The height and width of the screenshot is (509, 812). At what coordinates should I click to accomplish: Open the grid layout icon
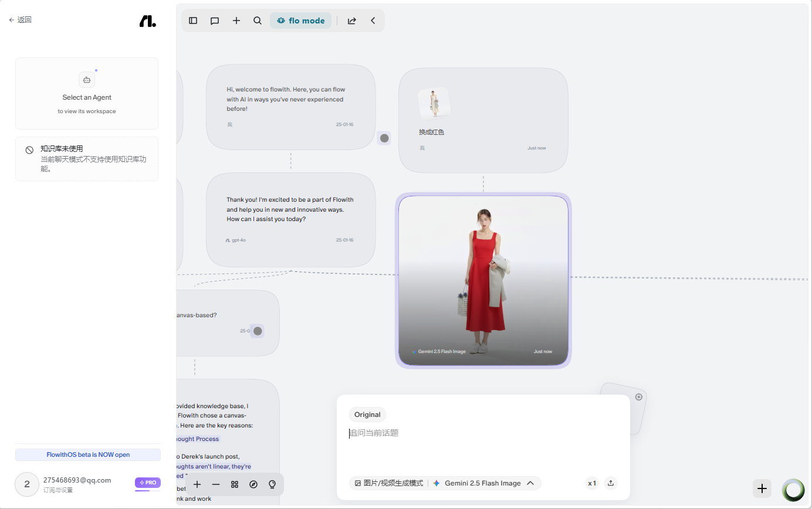pos(235,484)
